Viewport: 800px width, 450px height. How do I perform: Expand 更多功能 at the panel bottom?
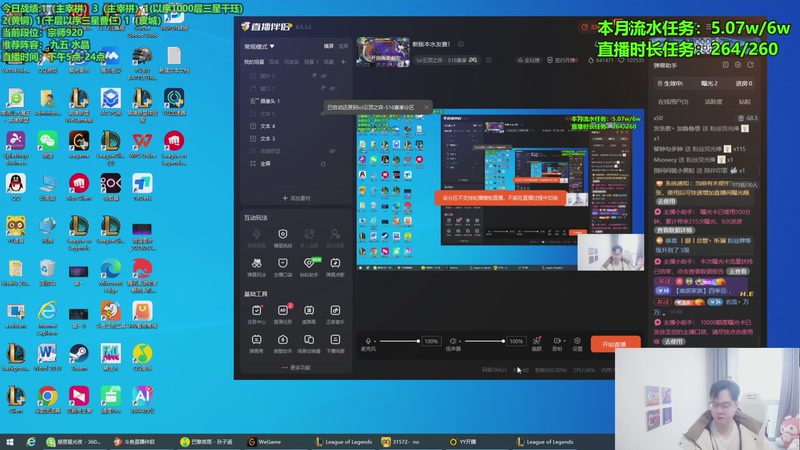(296, 367)
